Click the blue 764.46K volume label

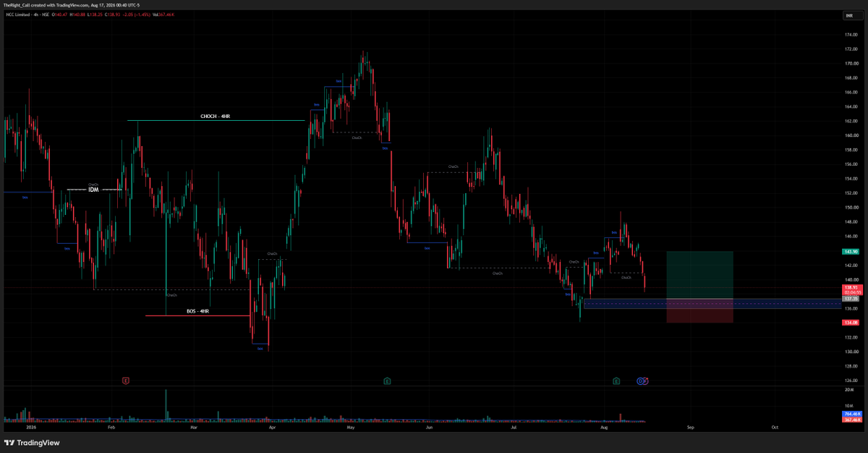(x=851, y=413)
